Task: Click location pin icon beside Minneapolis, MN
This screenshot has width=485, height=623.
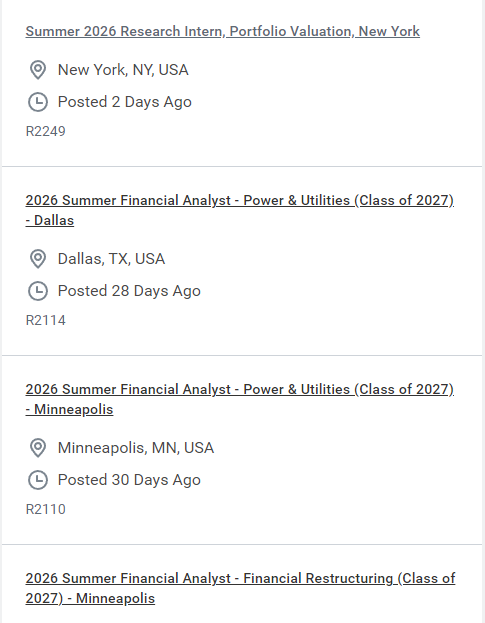Action: 38,448
